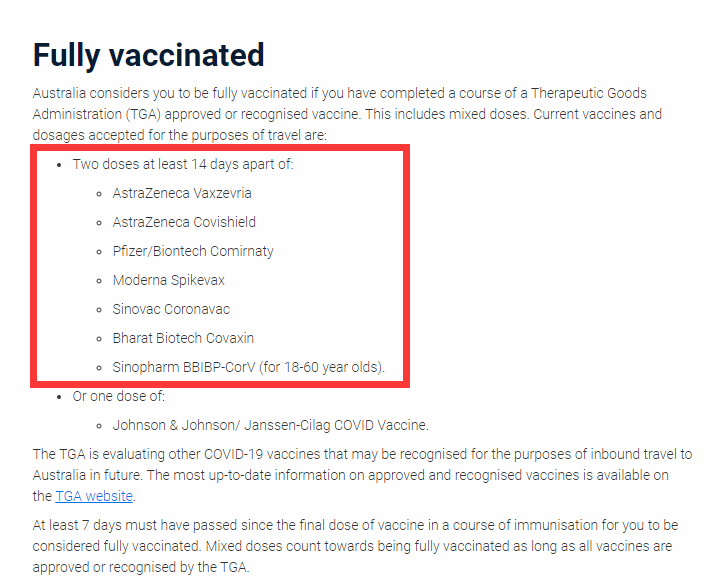Viewport: 707px width, 582px height.
Task: Open the TGA website link
Action: coord(94,496)
